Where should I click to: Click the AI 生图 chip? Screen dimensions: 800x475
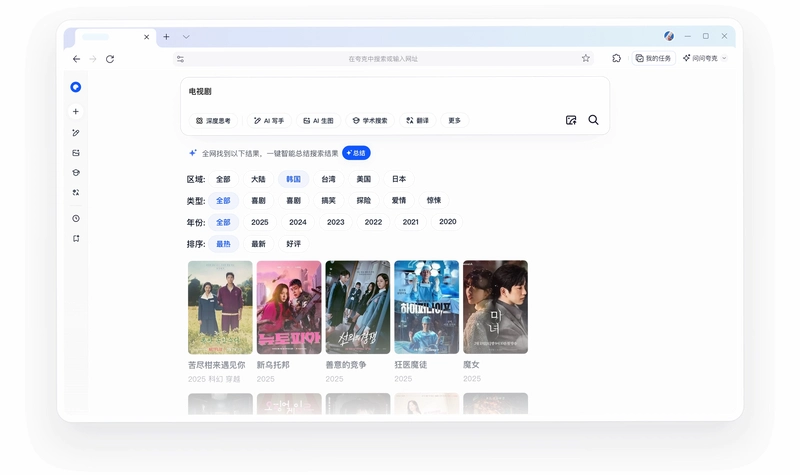coord(318,120)
